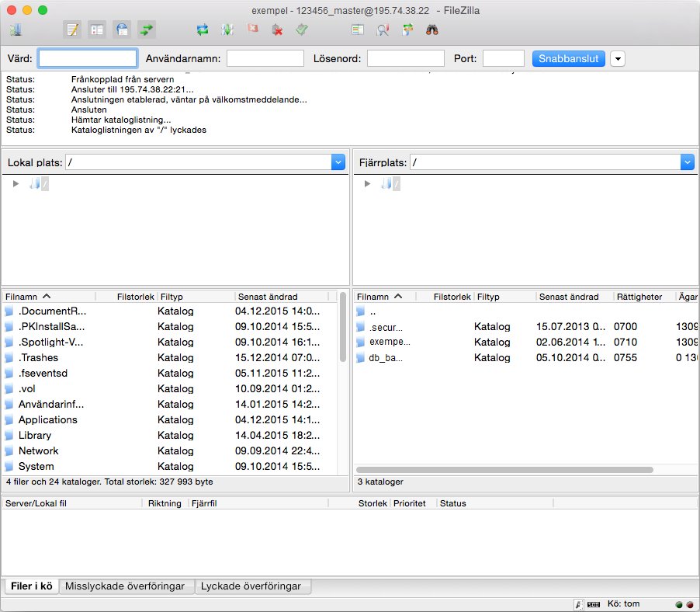Select the .Spotlight-V... folder
This screenshot has width=700, height=612.
pyautogui.click(x=171, y=343)
